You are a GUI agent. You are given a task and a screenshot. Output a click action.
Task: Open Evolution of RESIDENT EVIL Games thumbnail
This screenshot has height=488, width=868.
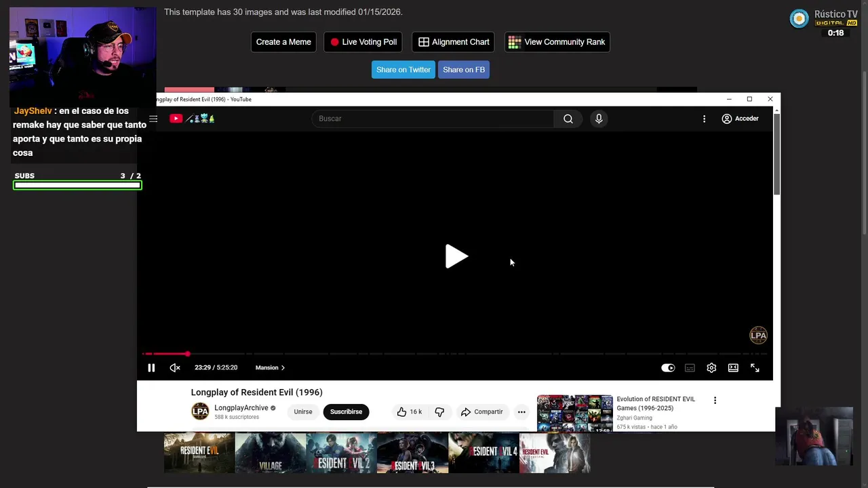[575, 413]
